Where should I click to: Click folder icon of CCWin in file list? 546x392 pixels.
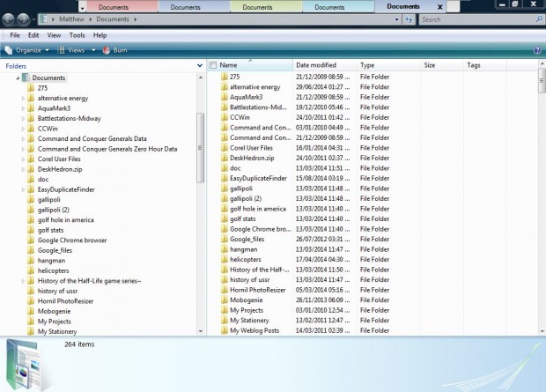tap(225, 117)
